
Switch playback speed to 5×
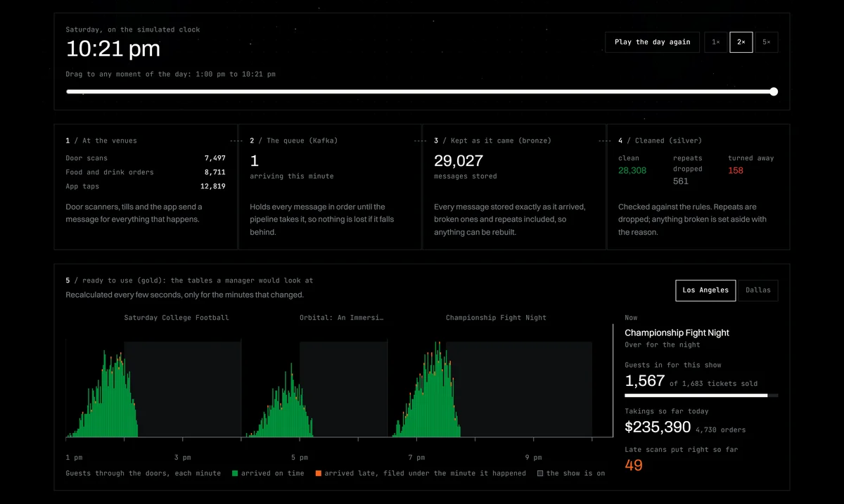767,42
